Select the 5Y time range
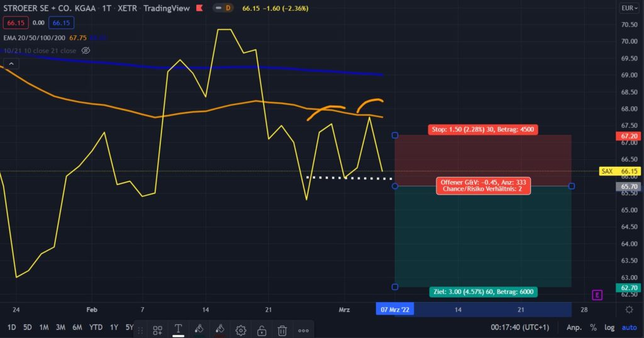 point(130,327)
